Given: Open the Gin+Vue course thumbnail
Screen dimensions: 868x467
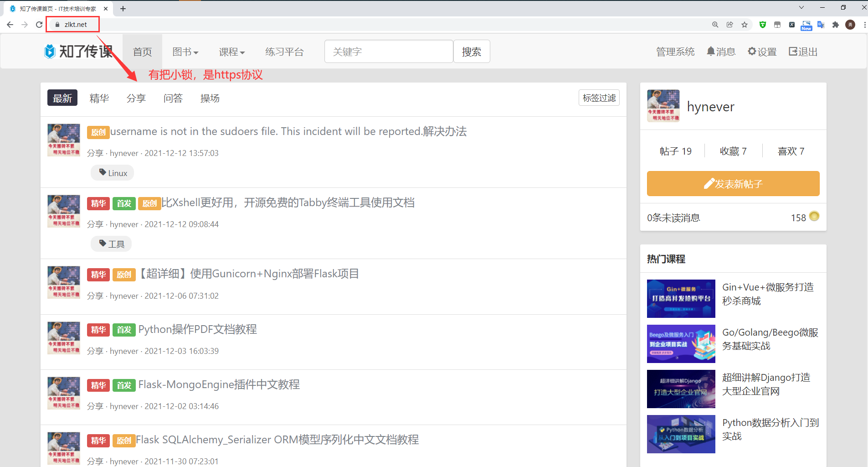Looking at the screenshot, I should point(681,299).
